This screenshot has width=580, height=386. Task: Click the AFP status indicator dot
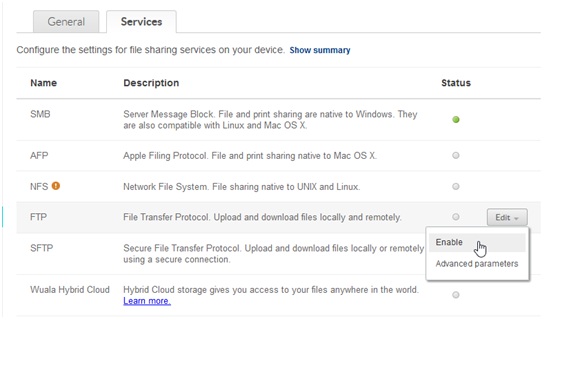456,155
